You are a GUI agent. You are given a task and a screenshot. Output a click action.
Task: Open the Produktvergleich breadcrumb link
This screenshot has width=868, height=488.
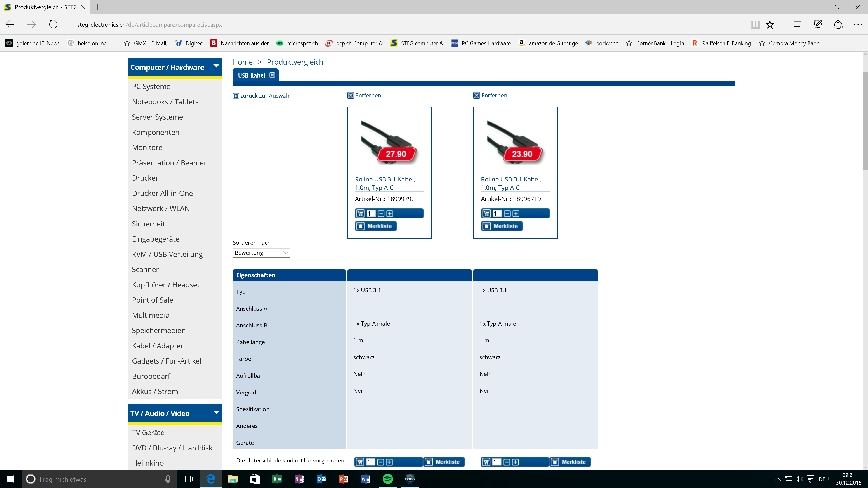coord(295,62)
